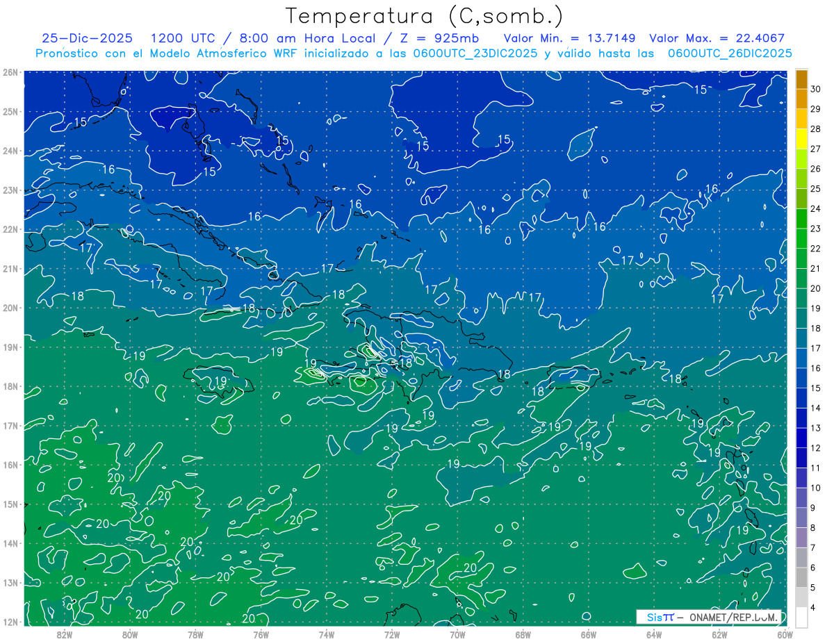Click longitude axis label '70W'

click(457, 634)
